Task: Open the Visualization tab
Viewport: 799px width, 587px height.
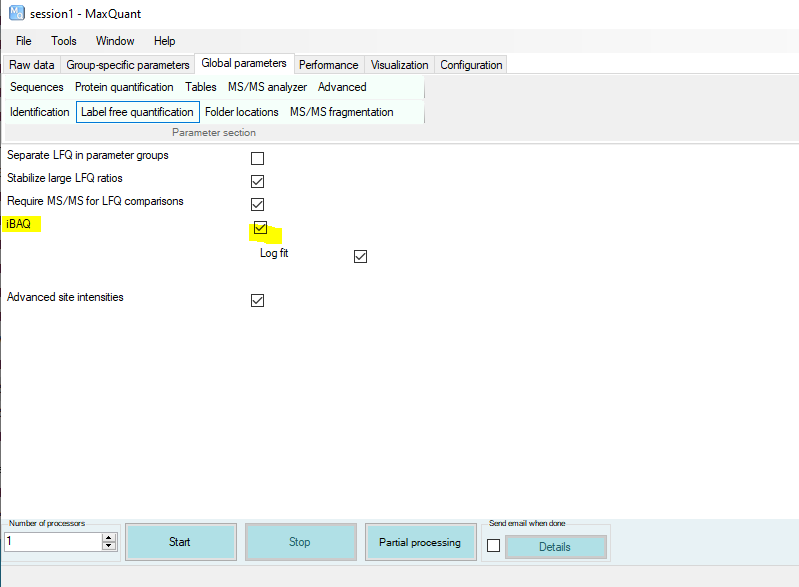Action: pos(400,65)
